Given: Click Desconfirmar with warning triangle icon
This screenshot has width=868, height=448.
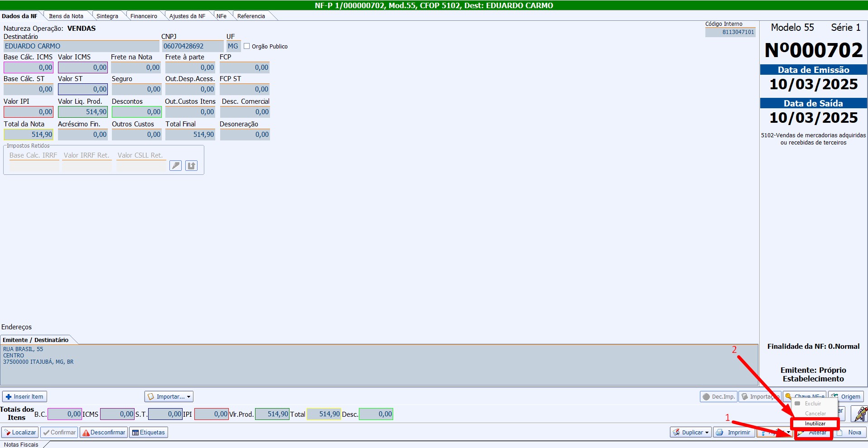Looking at the screenshot, I should coord(104,433).
